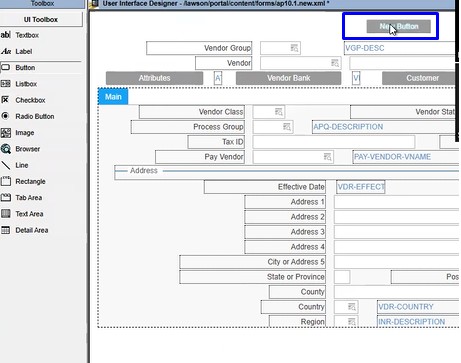This screenshot has width=461, height=363.
Task: Select the Vendor Status label
Action: (404, 112)
